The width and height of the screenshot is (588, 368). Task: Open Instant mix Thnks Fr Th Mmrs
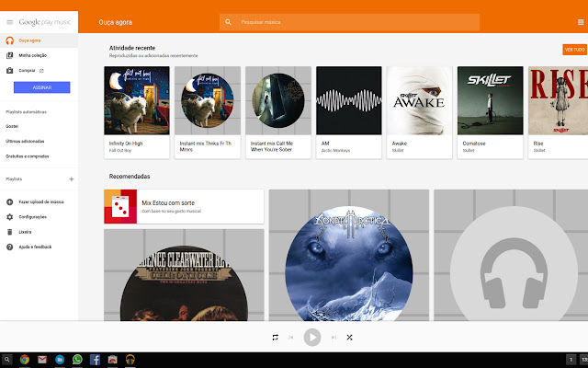pos(208,112)
